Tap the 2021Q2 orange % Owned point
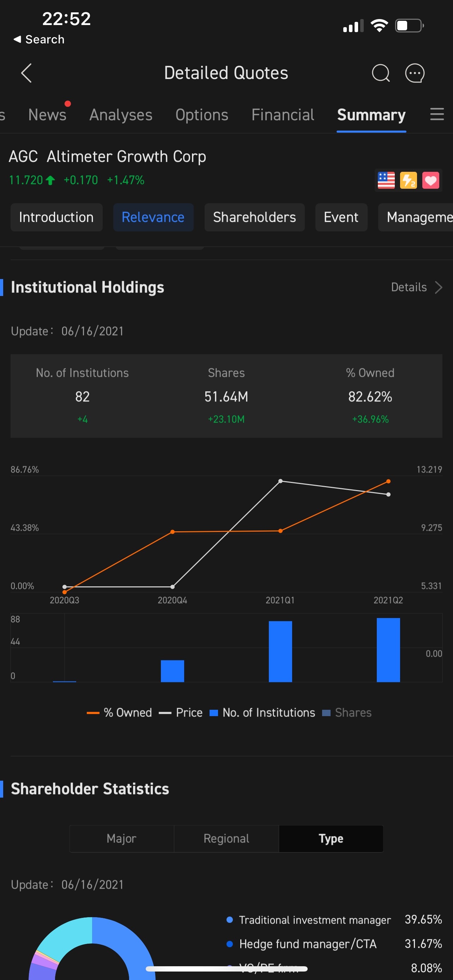The image size is (453, 980). tap(388, 481)
